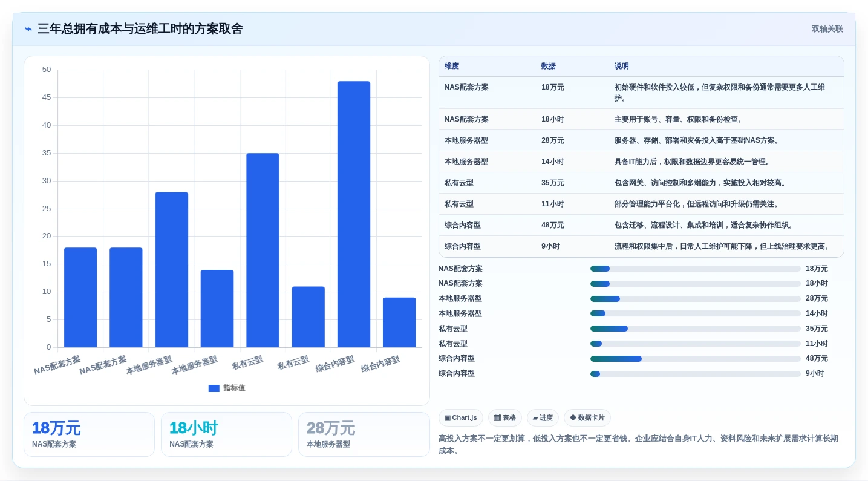This screenshot has height=481, width=868.
Task: Click the progress bar labeled 28万元
Action: (x=696, y=299)
